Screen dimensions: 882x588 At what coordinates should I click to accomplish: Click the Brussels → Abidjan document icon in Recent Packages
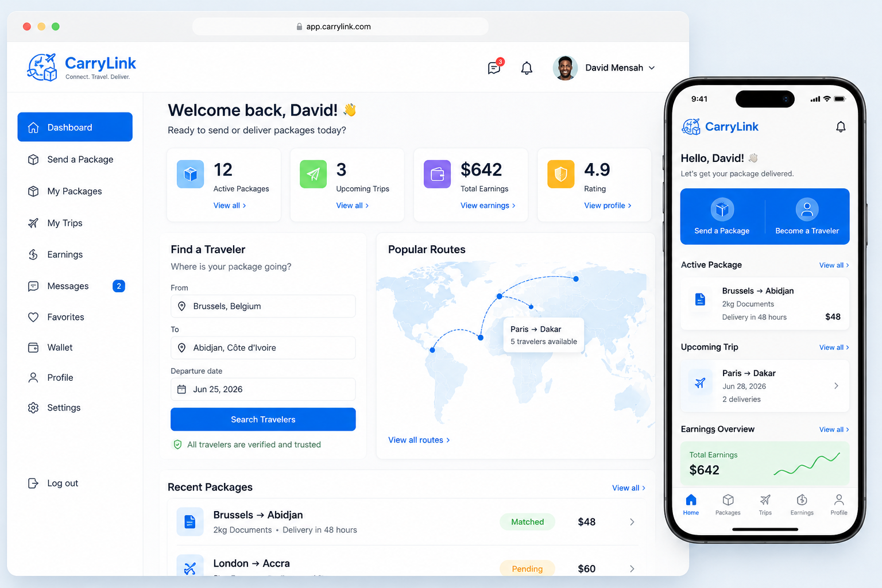(190, 521)
